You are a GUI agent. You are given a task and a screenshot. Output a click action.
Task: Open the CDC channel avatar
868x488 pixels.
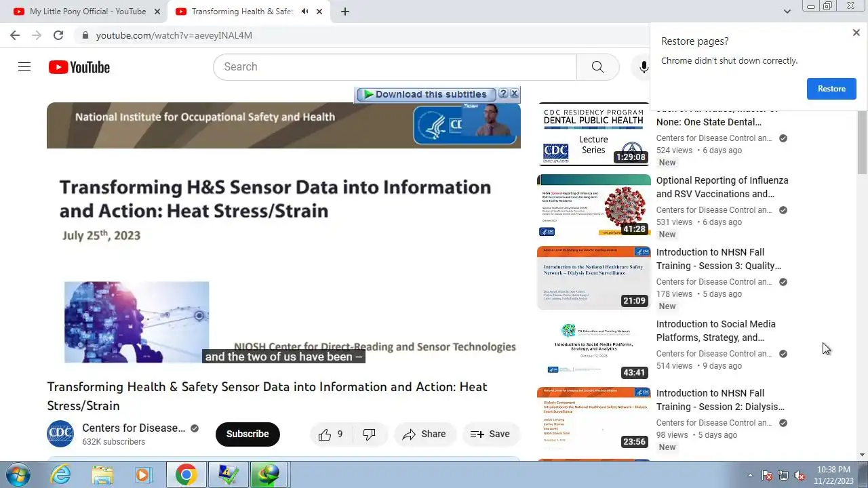click(60, 434)
